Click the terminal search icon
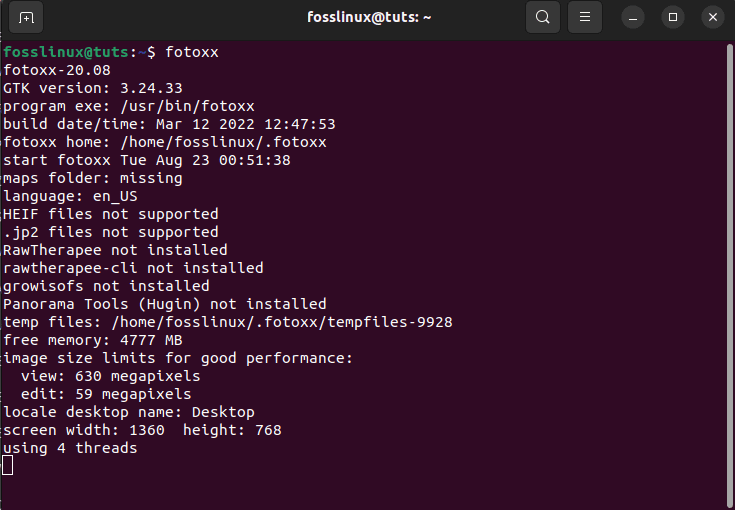Screen dimensions: 735x510 tap(542, 17)
